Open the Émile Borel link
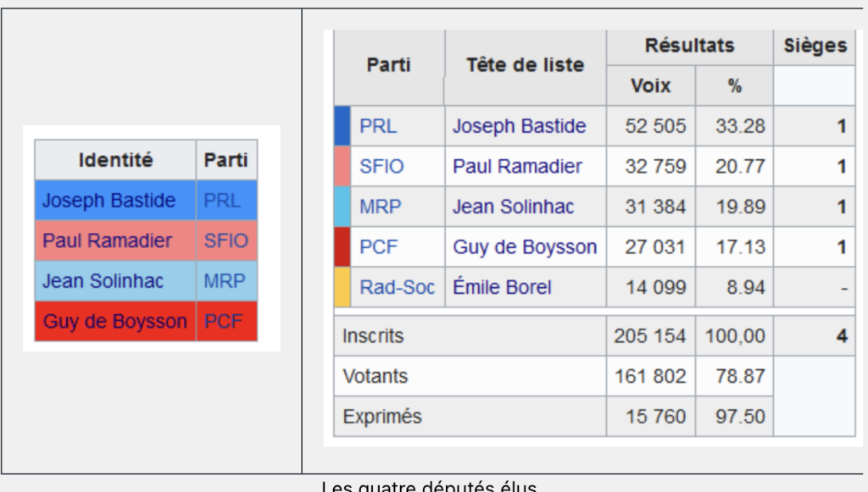This screenshot has width=868, height=492. click(x=502, y=287)
